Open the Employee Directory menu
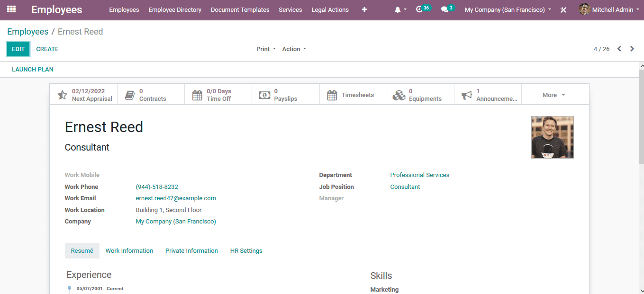Image resolution: width=644 pixels, height=294 pixels. coord(175,9)
